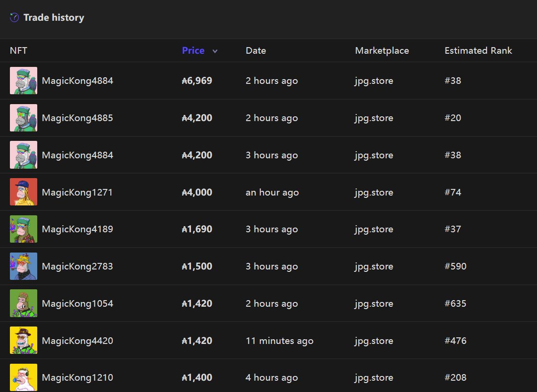This screenshot has height=392, width=537.
Task: Open thumbnail of MagicKong4884 priced 6,969
Action: [x=24, y=81]
